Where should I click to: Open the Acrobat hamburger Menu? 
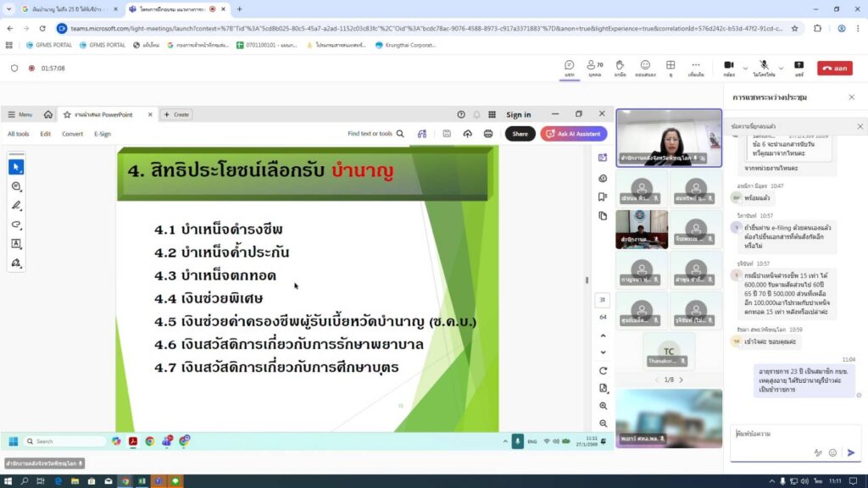click(20, 114)
